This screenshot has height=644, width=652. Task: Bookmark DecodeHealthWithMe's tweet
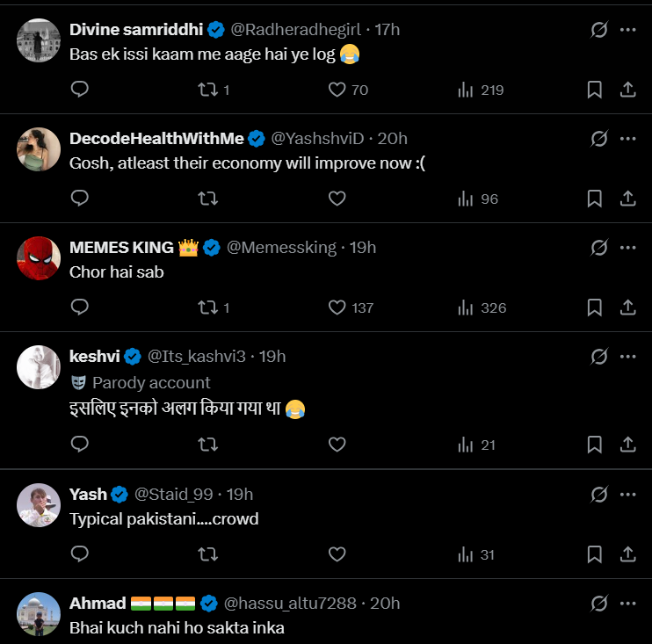[x=594, y=199]
